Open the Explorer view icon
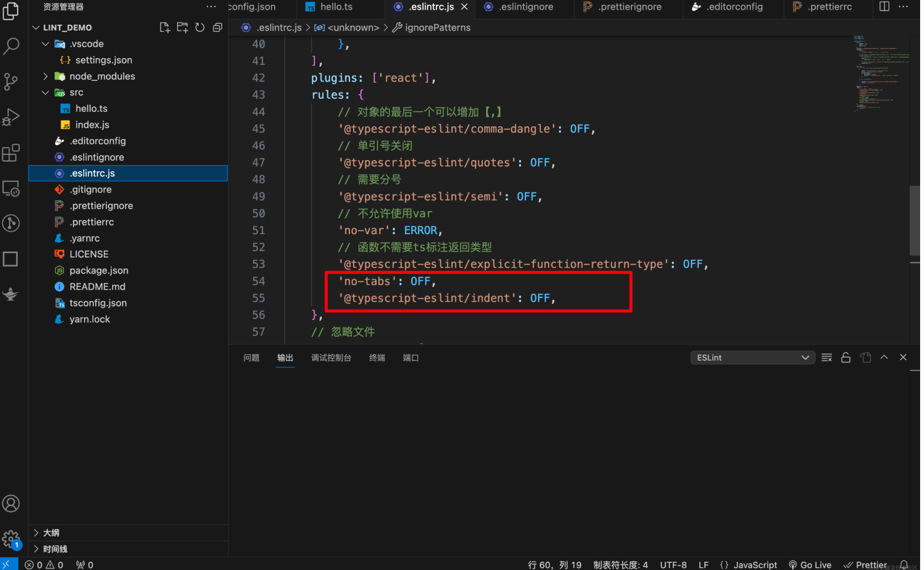This screenshot has height=570, width=924. (x=11, y=11)
